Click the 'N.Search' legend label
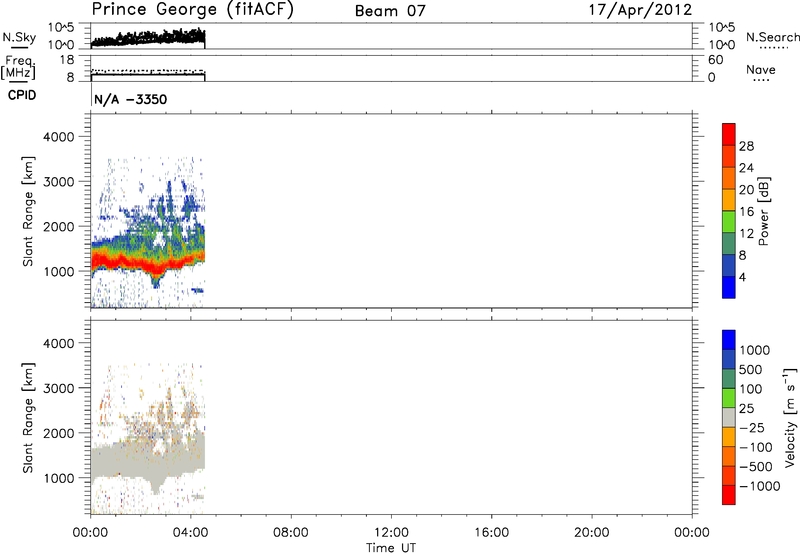The width and height of the screenshot is (800, 554). point(773,37)
